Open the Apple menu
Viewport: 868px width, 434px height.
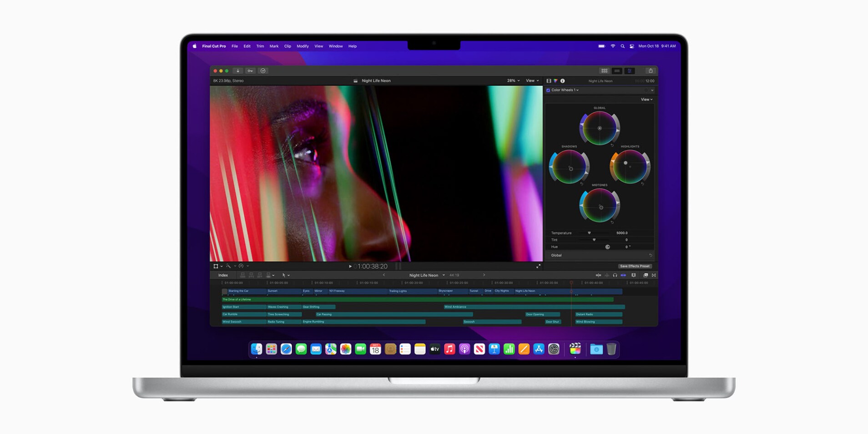pyautogui.click(x=195, y=46)
